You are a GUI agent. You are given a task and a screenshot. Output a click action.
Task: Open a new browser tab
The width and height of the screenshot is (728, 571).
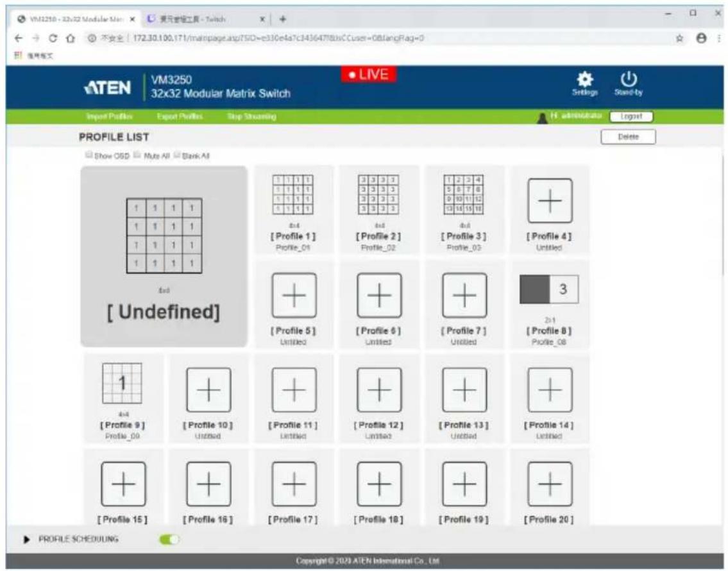point(283,19)
